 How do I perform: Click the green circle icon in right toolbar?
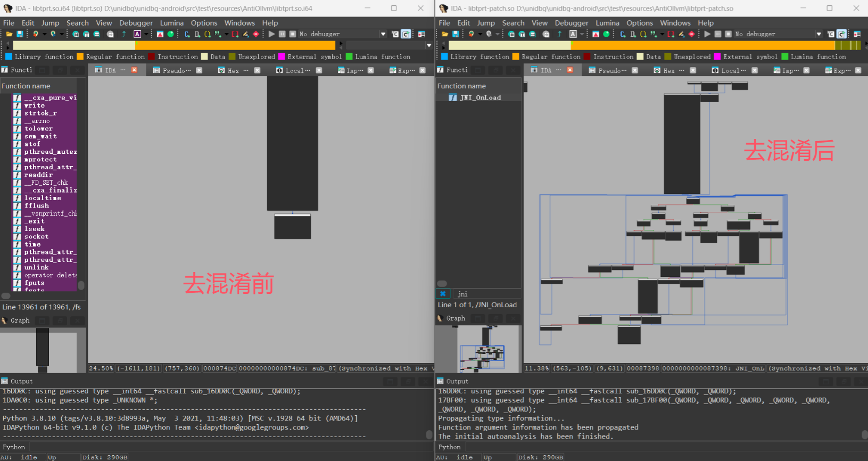(x=606, y=34)
